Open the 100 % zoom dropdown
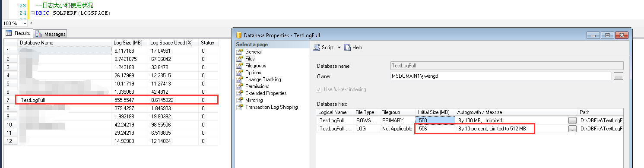The image size is (644, 168). pyautogui.click(x=25, y=23)
